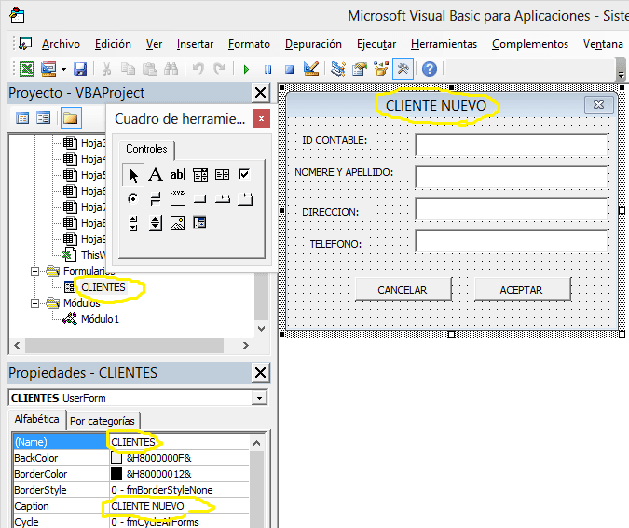Click View Object icon in Project panel
The image size is (629, 528).
click(x=43, y=118)
